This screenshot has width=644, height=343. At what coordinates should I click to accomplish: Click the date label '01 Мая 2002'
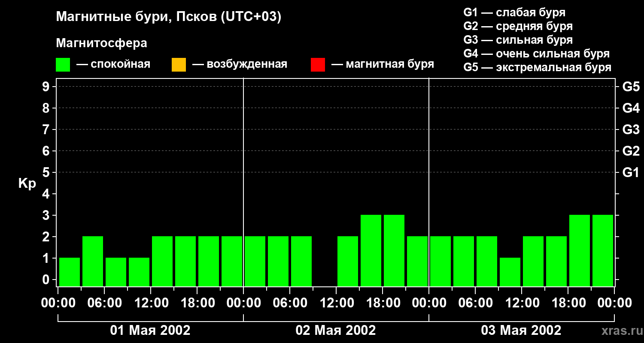[150, 330]
